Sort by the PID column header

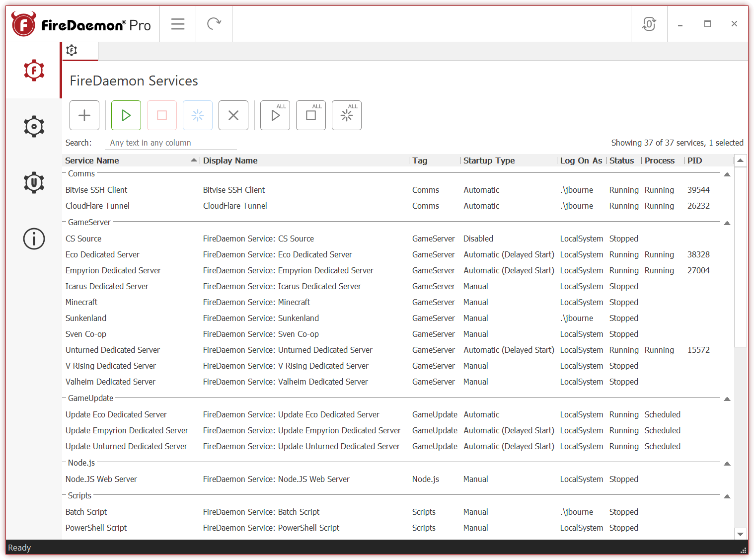pos(709,160)
